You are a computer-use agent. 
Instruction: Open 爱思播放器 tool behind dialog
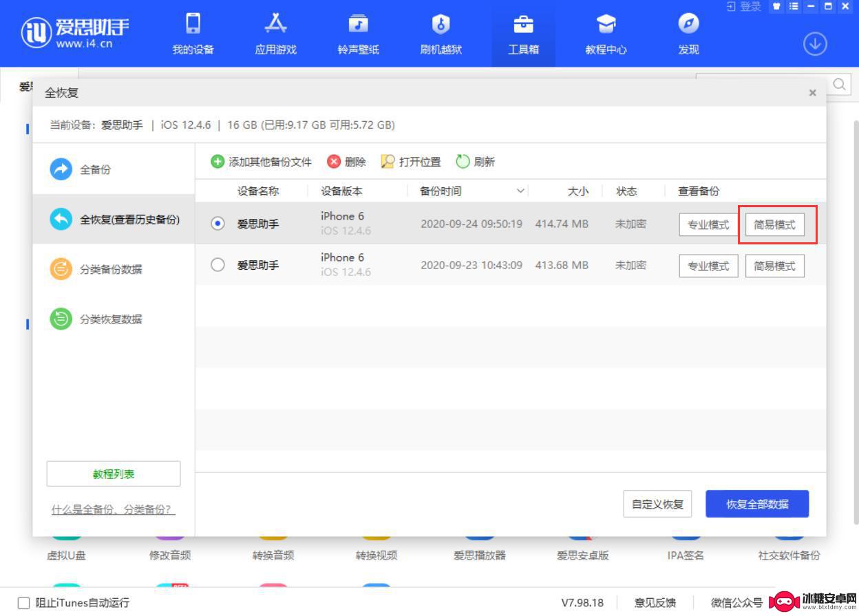pos(480,555)
